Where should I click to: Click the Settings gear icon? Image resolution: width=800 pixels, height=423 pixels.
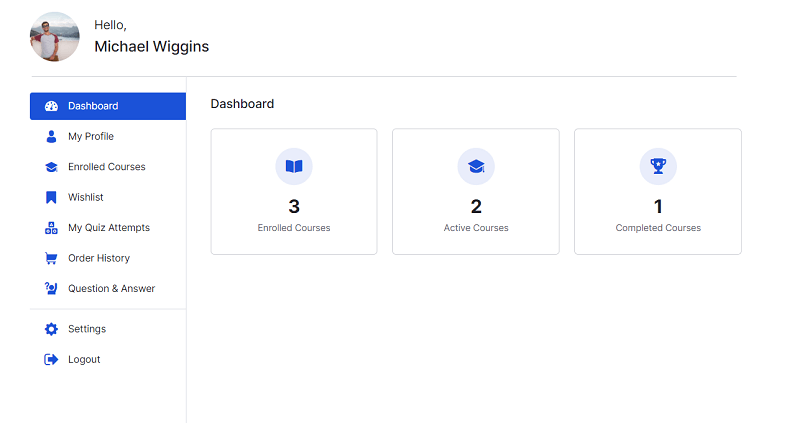pos(51,329)
